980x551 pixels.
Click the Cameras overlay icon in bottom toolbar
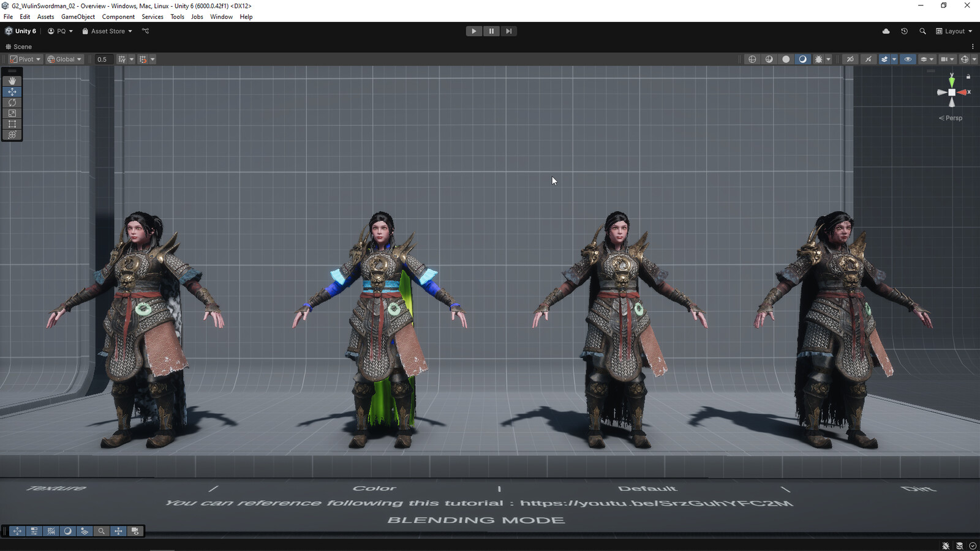pos(135,531)
